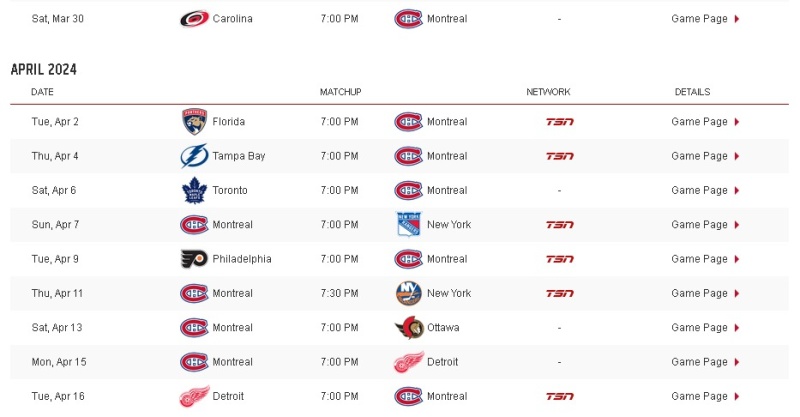
Task: Click the Toronto Maple Leafs logo
Action: coord(194,190)
